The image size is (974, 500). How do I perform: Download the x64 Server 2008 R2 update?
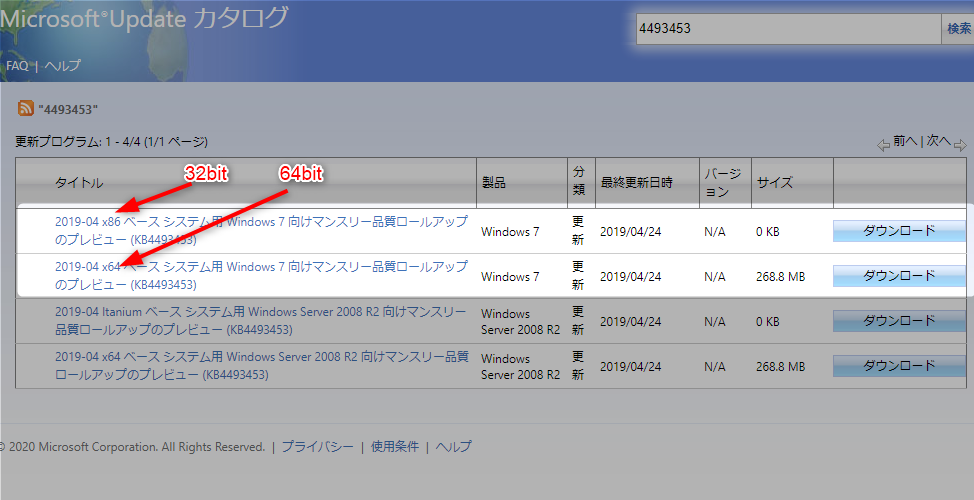point(899,365)
